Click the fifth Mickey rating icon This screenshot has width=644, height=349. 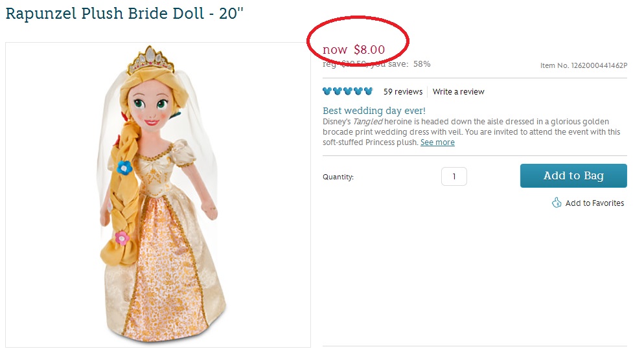click(x=368, y=91)
